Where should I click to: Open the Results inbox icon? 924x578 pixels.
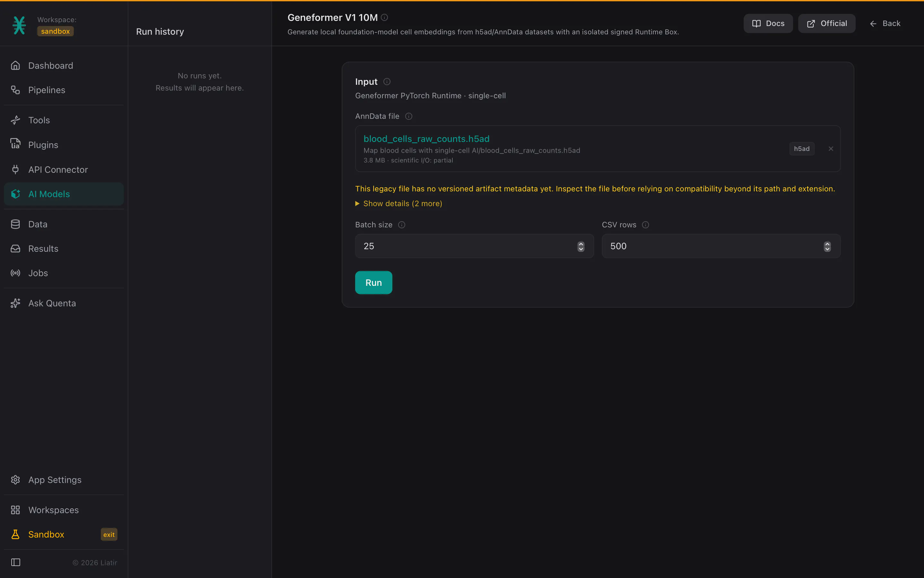click(x=15, y=249)
